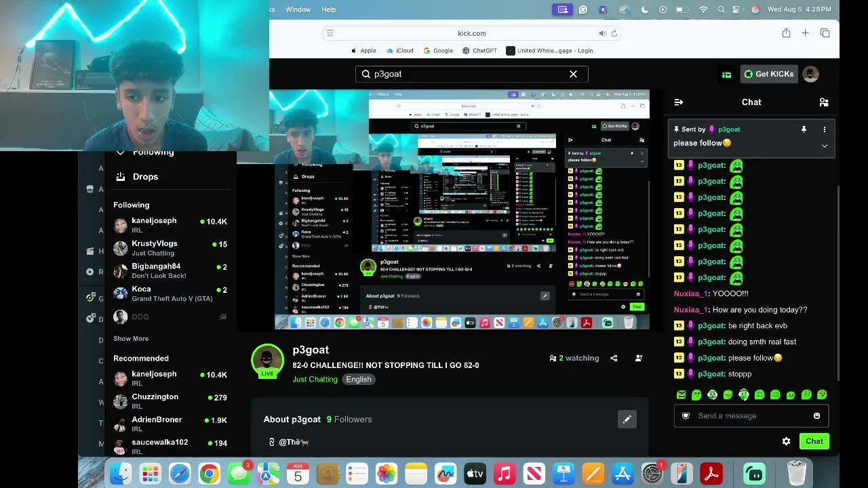868x488 pixels.
Task: Open pinned message three-dot options
Action: (825, 129)
